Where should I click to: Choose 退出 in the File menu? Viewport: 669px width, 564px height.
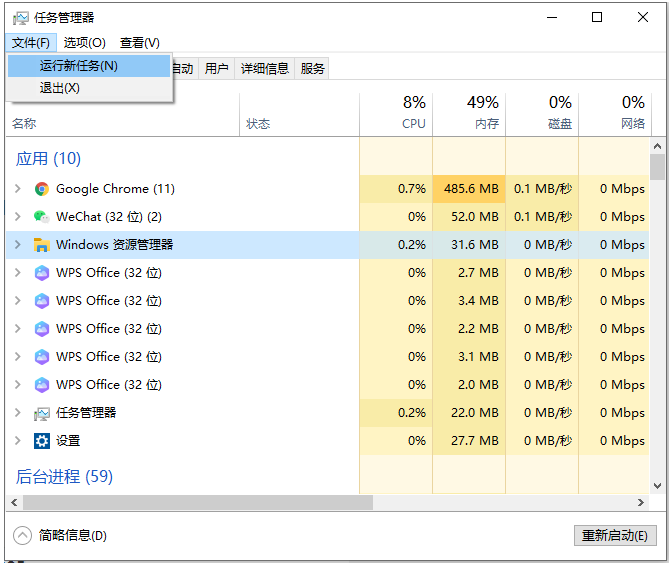point(60,88)
